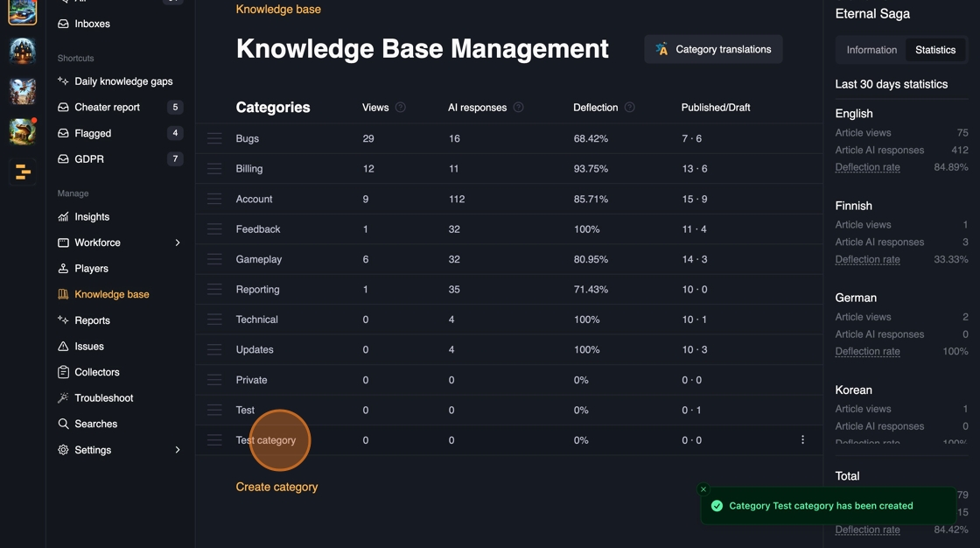Click the Views help question mark icon
Viewport: 980px width, 548px height.
coord(401,108)
